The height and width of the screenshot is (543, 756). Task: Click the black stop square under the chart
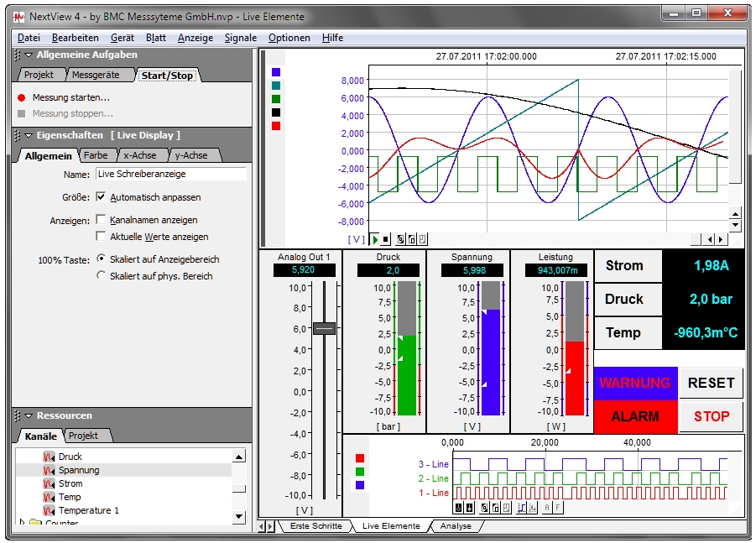tap(385, 239)
